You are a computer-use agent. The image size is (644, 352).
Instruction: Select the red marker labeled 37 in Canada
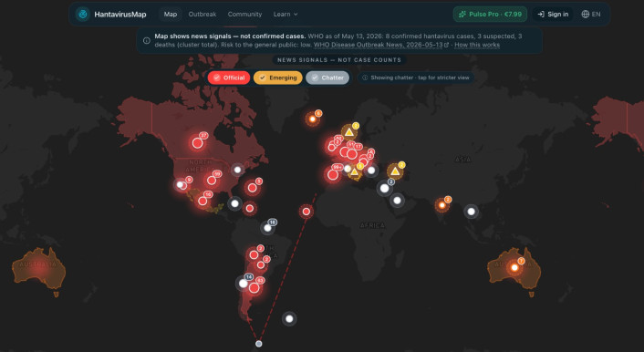click(x=198, y=143)
